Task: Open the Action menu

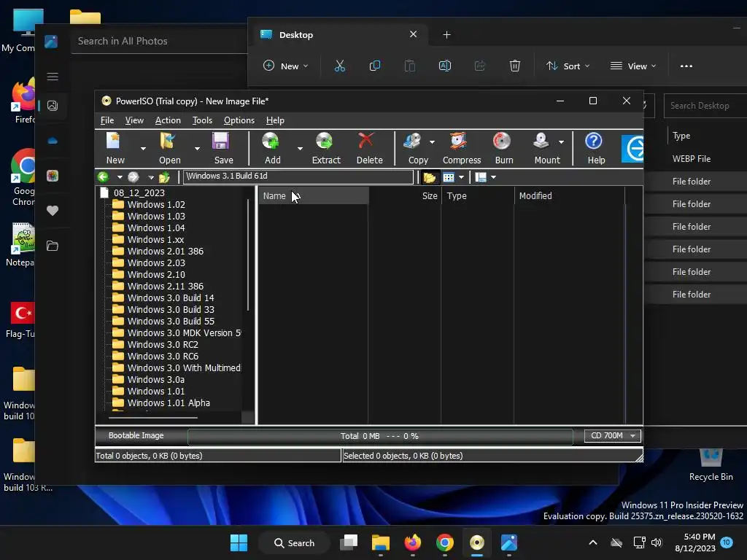Action: tap(168, 120)
